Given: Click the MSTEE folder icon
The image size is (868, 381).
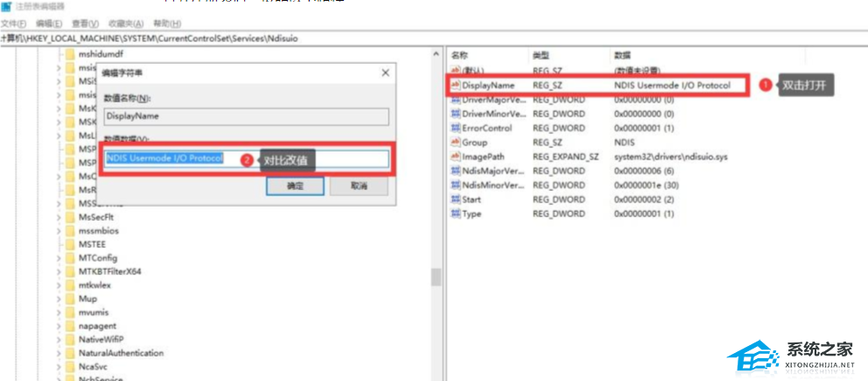Looking at the screenshot, I should point(69,244).
